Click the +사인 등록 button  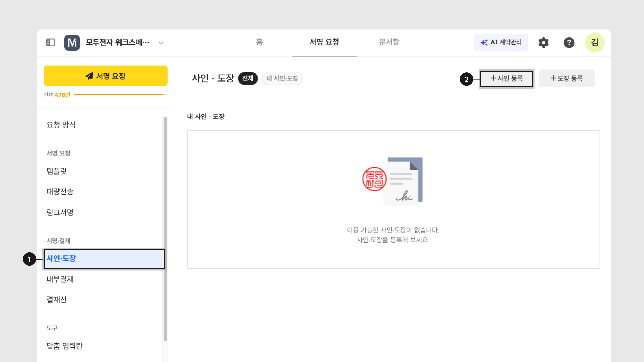point(506,79)
